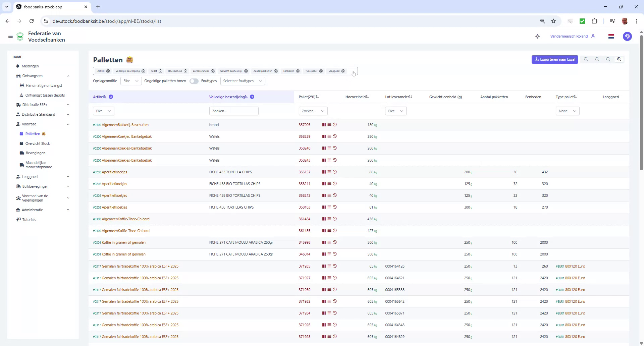Open the history icon for pallet 358239

coord(335,136)
